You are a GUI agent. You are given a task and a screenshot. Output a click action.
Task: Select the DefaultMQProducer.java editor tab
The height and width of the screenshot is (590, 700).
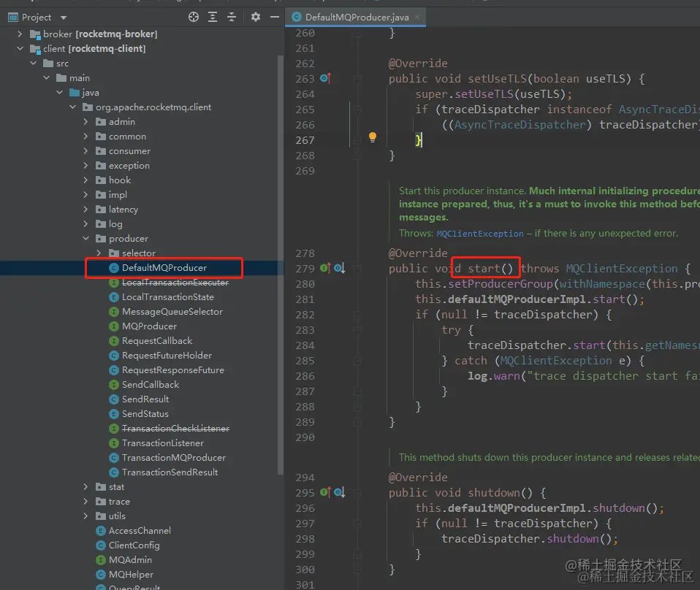pos(356,17)
